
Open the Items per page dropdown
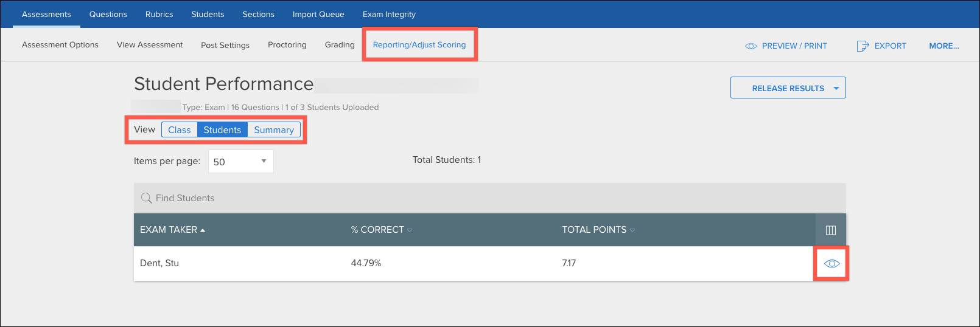241,162
